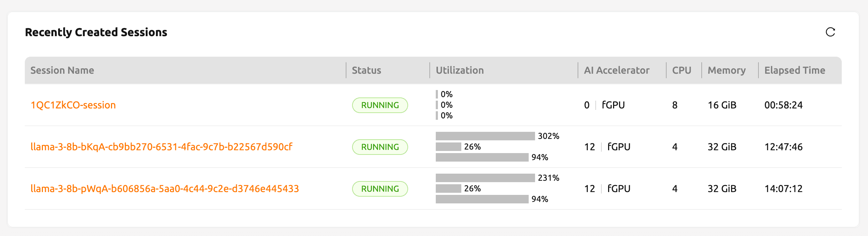Screen dimensions: 868x236
Task: Click the 231% utilization bar
Action: tap(485, 178)
